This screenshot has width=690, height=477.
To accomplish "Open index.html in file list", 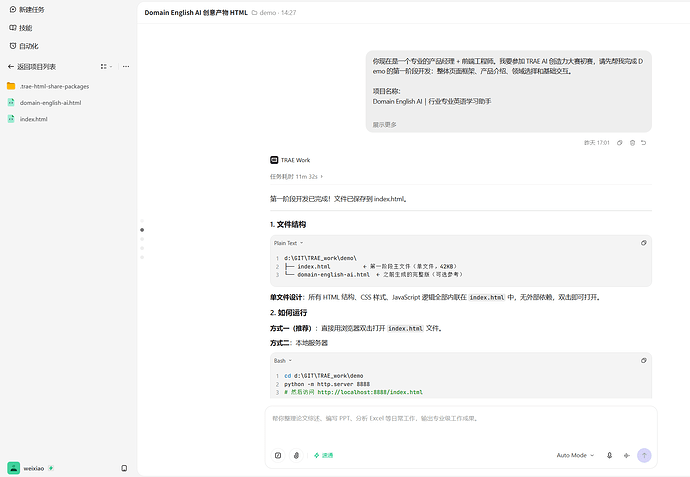I will point(33,119).
